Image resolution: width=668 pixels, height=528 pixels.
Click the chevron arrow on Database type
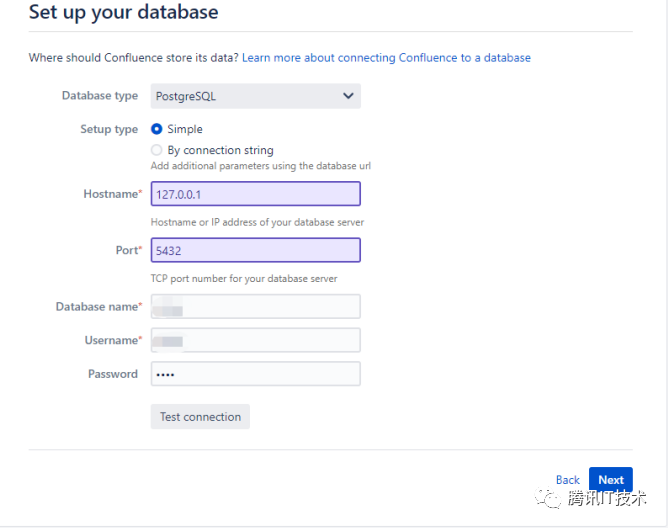pos(348,96)
